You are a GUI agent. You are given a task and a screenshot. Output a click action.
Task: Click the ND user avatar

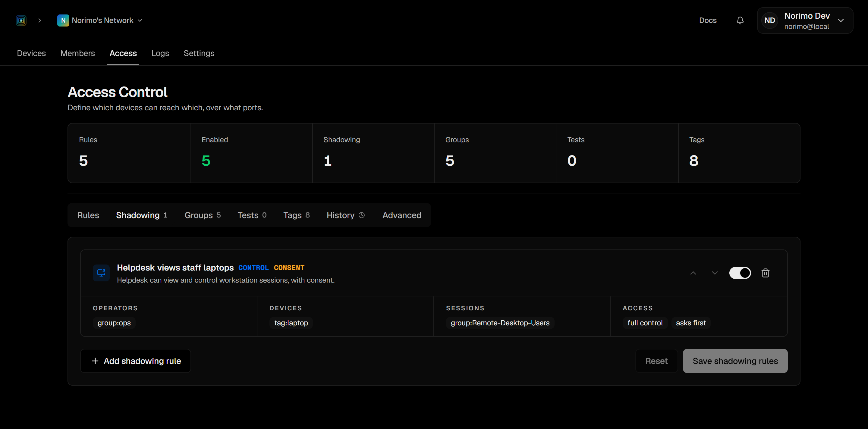pyautogui.click(x=770, y=20)
